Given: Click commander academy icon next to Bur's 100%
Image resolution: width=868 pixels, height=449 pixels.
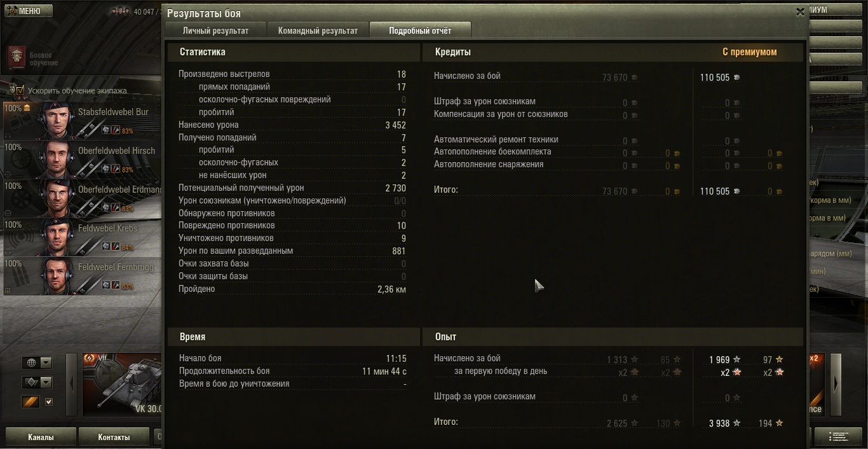Looking at the screenshot, I should [27, 108].
